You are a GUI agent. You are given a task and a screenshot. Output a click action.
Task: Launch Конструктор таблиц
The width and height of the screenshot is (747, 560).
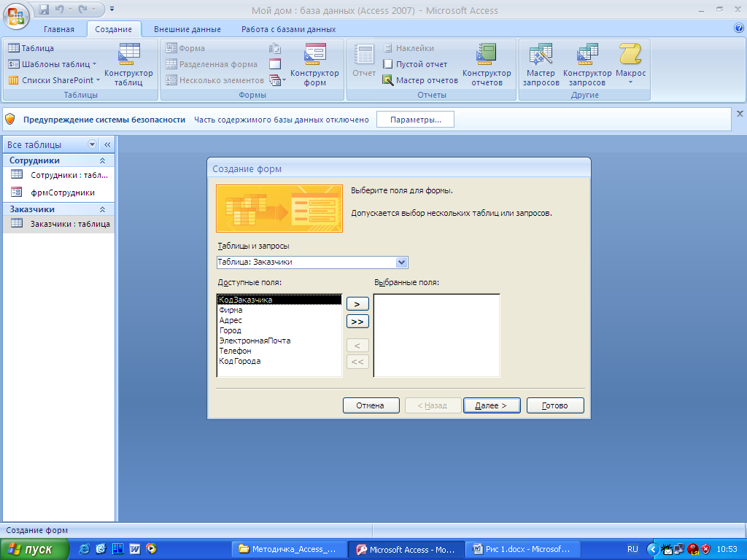128,64
